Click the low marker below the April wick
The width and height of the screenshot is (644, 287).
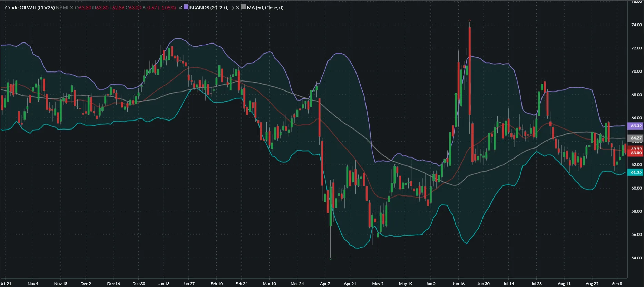331,259
